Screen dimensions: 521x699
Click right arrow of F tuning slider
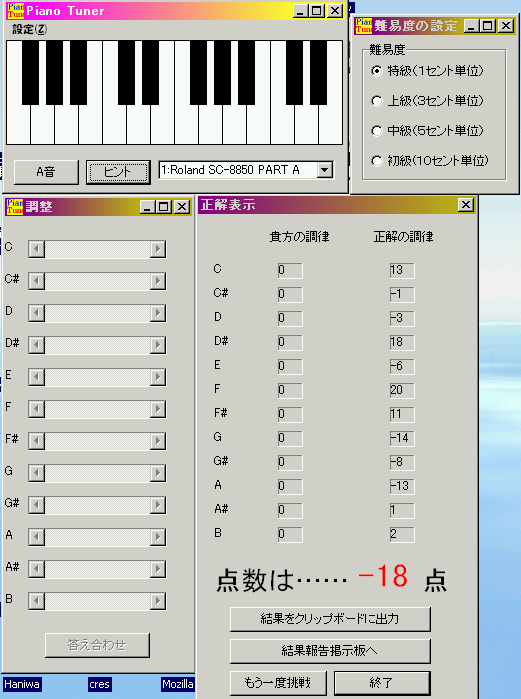pyautogui.click(x=158, y=409)
